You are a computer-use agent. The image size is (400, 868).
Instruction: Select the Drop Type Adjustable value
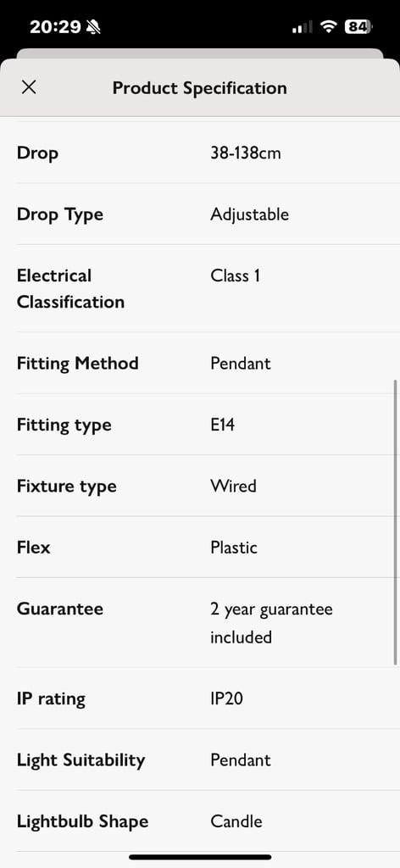[x=249, y=214]
